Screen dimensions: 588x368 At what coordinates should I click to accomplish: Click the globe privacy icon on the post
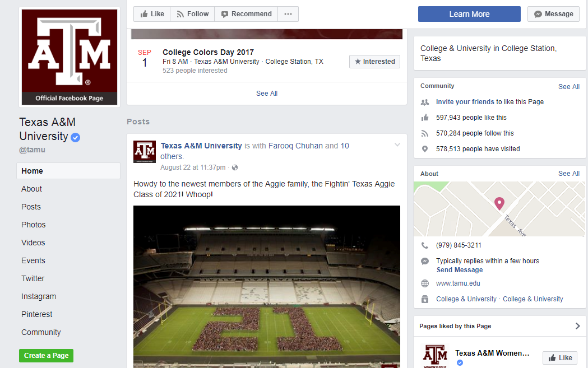(x=234, y=167)
